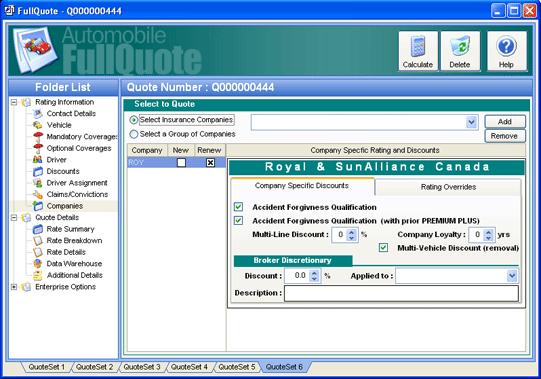Open the Applied to dropdown

512,276
